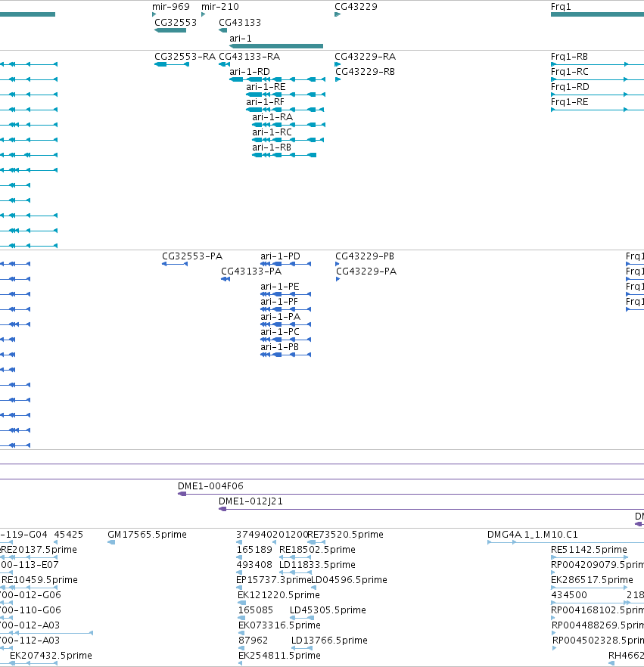Select the ari-1-RC transcript label
The image size is (644, 667).
272,132
